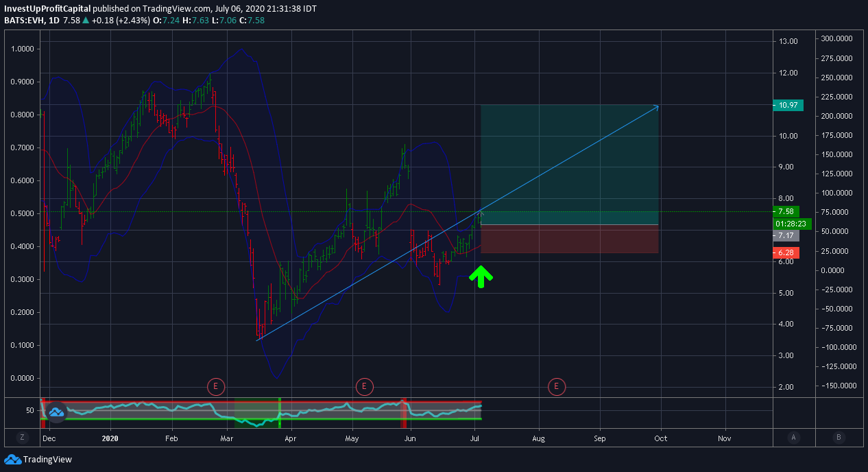Image resolution: width=868 pixels, height=472 pixels.
Task: Click the 7.58 current price label
Action: pyautogui.click(x=787, y=211)
